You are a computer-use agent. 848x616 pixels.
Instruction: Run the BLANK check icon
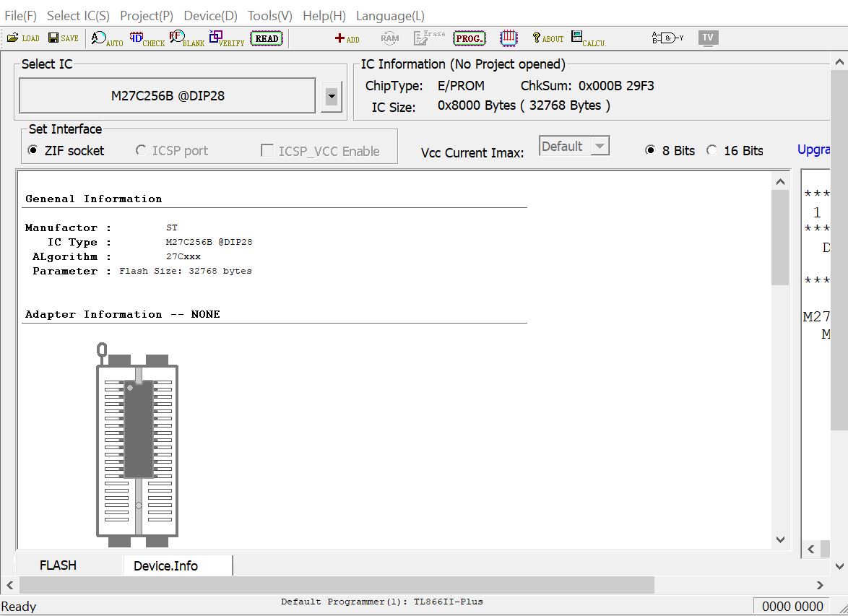(x=186, y=38)
